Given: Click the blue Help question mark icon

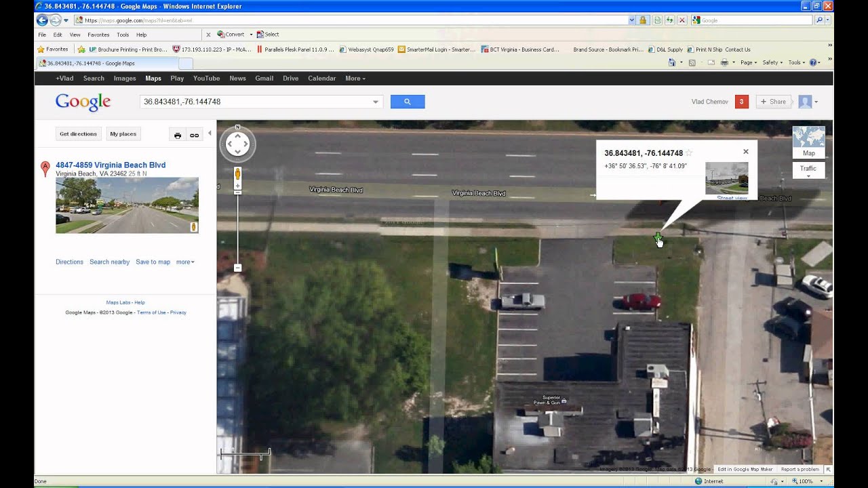Looking at the screenshot, I should point(812,62).
